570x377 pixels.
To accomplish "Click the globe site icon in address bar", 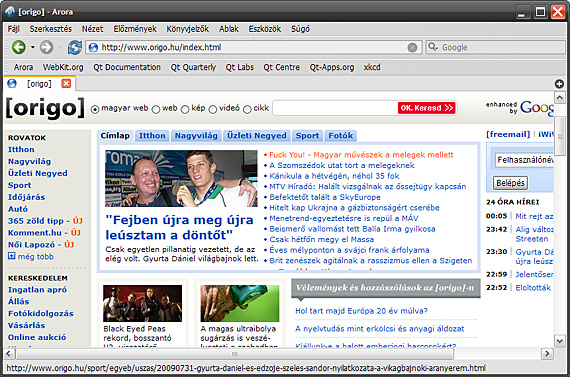I will tap(93, 47).
